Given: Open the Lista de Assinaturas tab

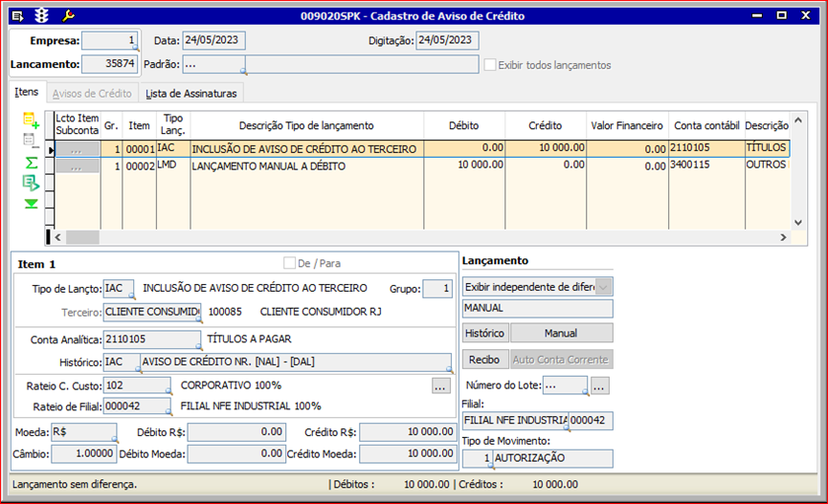Looking at the screenshot, I should coord(191,94).
